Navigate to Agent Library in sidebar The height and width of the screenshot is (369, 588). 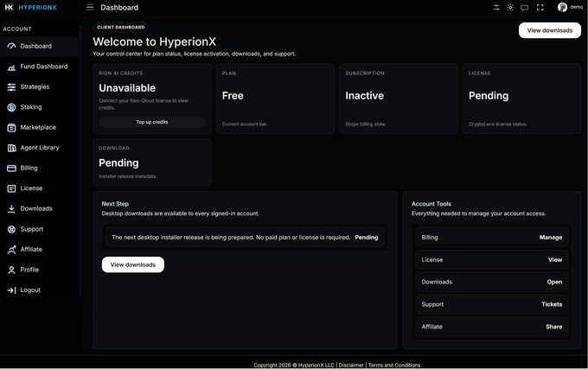click(x=39, y=148)
